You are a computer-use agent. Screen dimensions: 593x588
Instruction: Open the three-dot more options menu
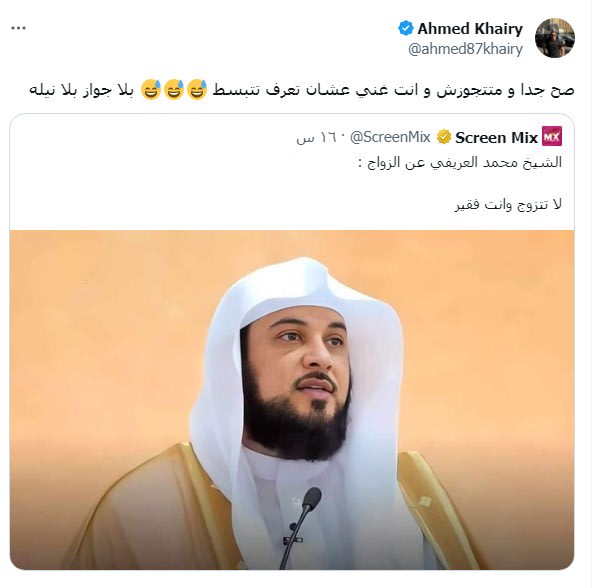click(19, 28)
